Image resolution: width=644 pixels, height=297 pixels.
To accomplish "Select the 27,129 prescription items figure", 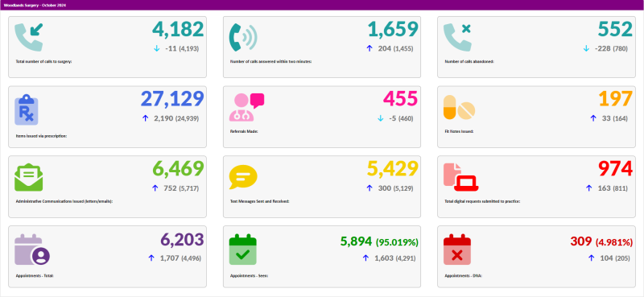I will (172, 99).
